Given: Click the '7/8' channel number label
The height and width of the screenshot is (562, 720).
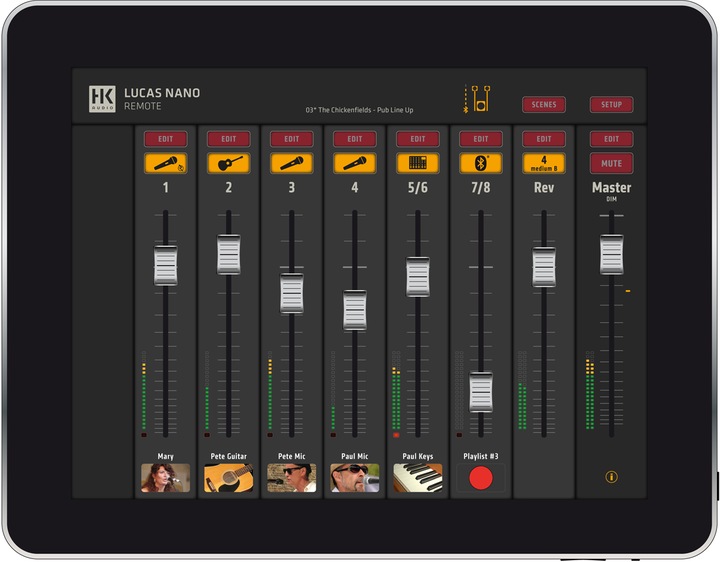Looking at the screenshot, I should pos(481,187).
